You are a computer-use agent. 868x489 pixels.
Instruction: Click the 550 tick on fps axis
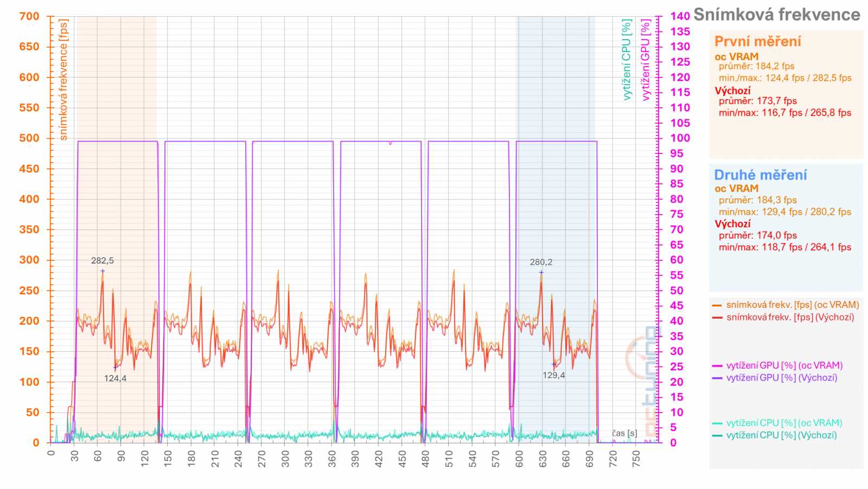(x=29, y=107)
